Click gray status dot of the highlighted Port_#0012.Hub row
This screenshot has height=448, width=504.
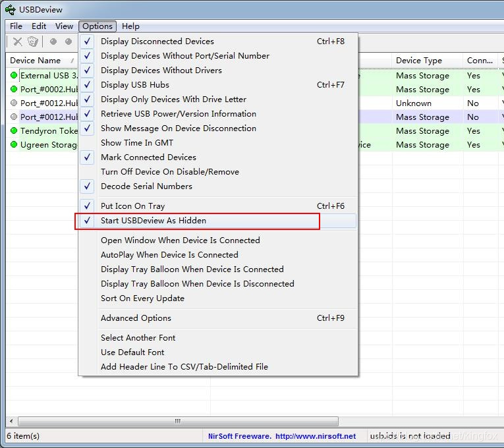[13, 117]
